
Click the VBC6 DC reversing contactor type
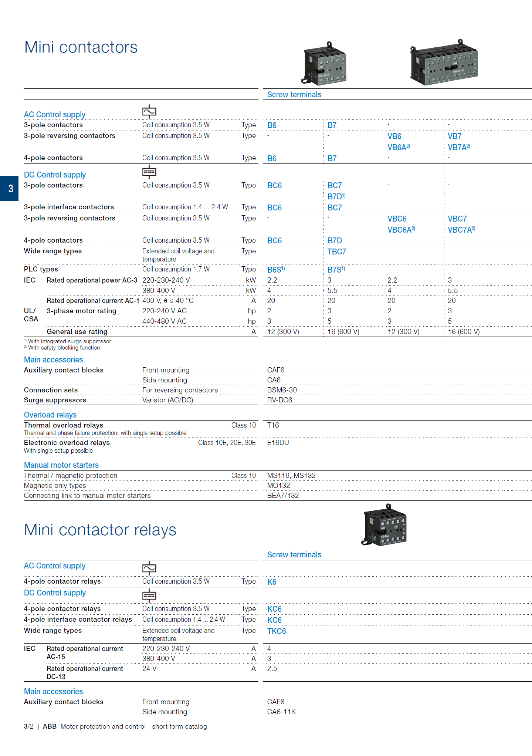pyautogui.click(x=397, y=219)
